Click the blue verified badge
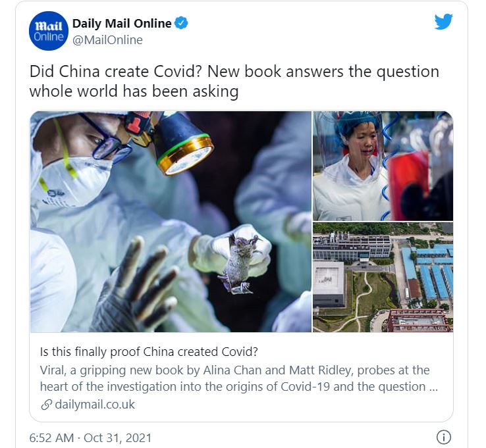This screenshot has height=448, width=486. 181,23
